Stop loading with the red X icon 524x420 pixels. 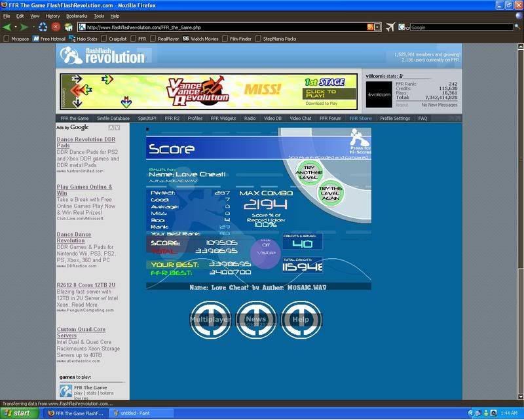pos(56,27)
